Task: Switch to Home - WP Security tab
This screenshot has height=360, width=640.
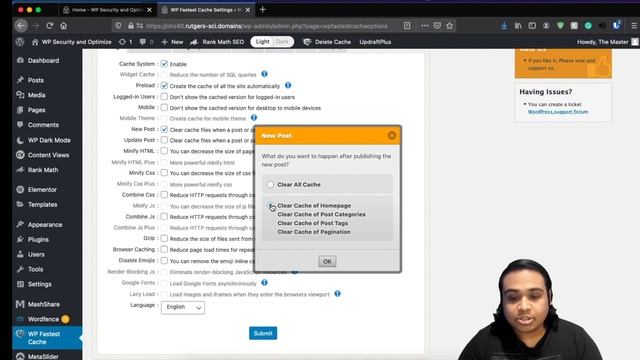Action: click(108, 10)
